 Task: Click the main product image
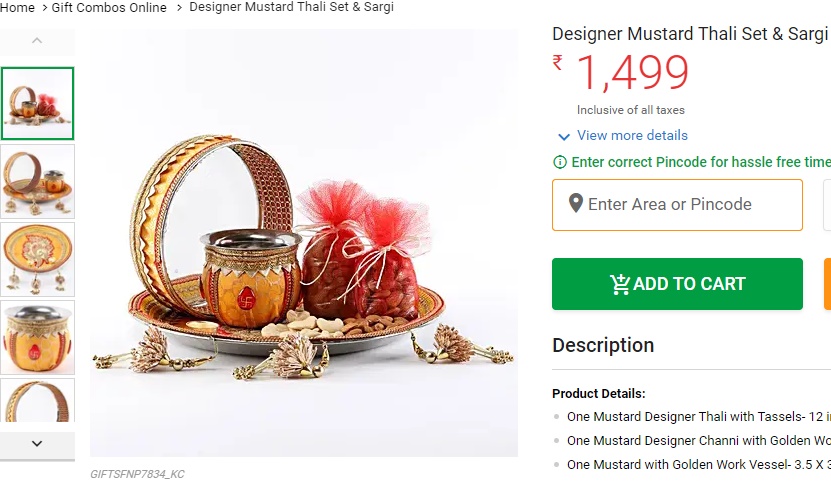coord(304,243)
